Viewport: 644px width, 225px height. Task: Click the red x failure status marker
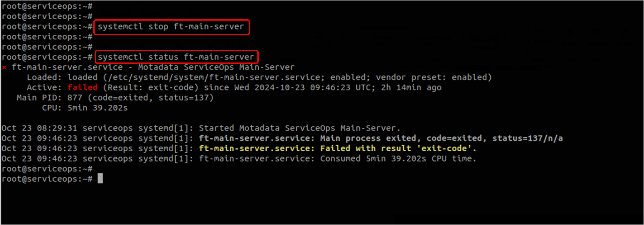point(4,68)
